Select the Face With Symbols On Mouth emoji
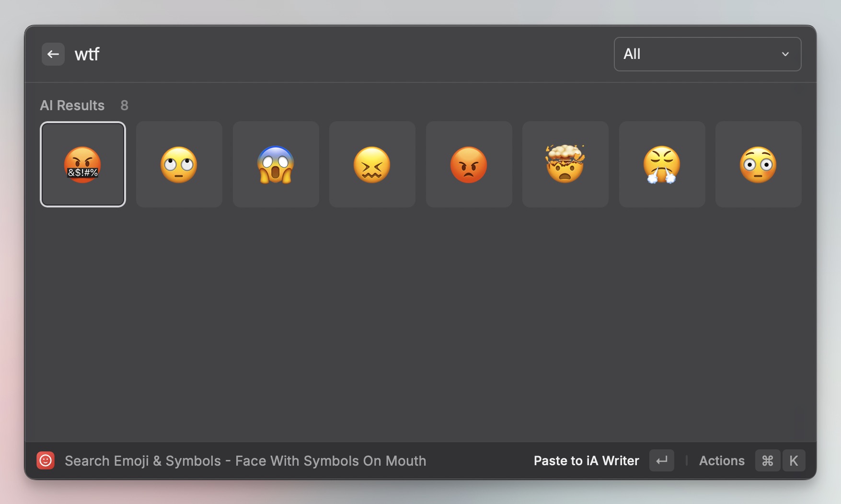Viewport: 841px width, 504px height. 83,164
